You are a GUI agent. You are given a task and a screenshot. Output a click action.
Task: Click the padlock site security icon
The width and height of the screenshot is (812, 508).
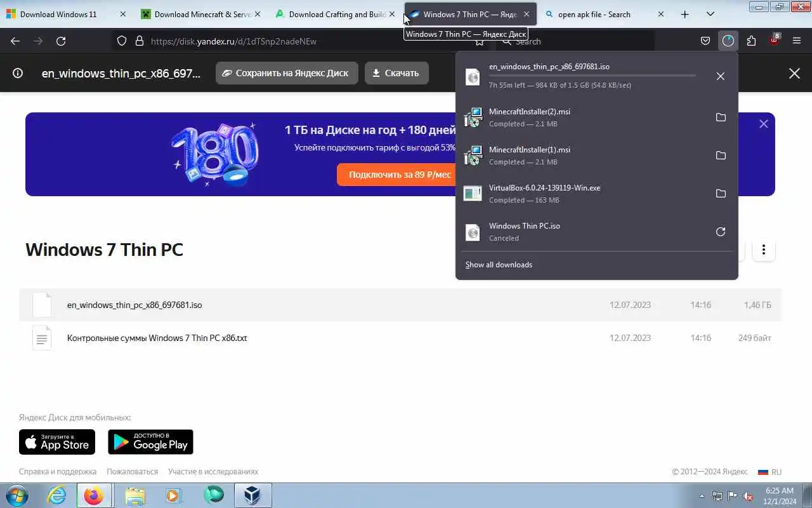tap(140, 41)
